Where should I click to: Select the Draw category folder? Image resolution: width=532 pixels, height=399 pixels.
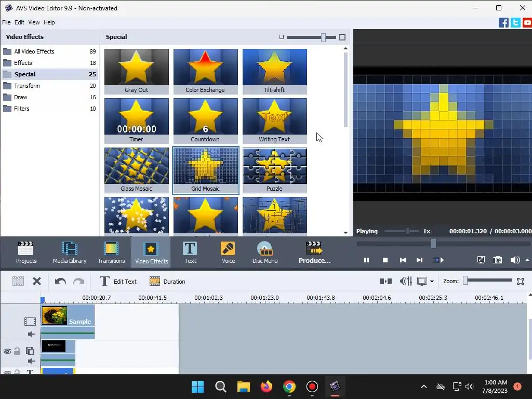[49, 97]
